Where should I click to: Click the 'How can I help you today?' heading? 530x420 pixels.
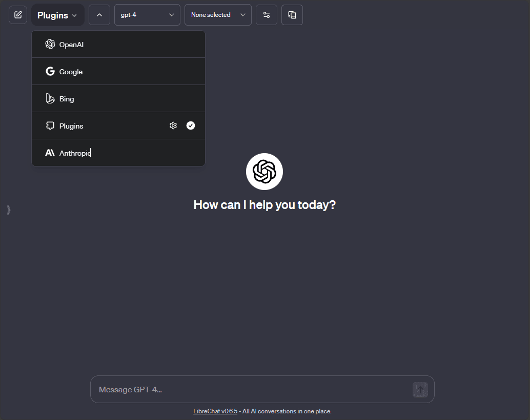point(264,205)
